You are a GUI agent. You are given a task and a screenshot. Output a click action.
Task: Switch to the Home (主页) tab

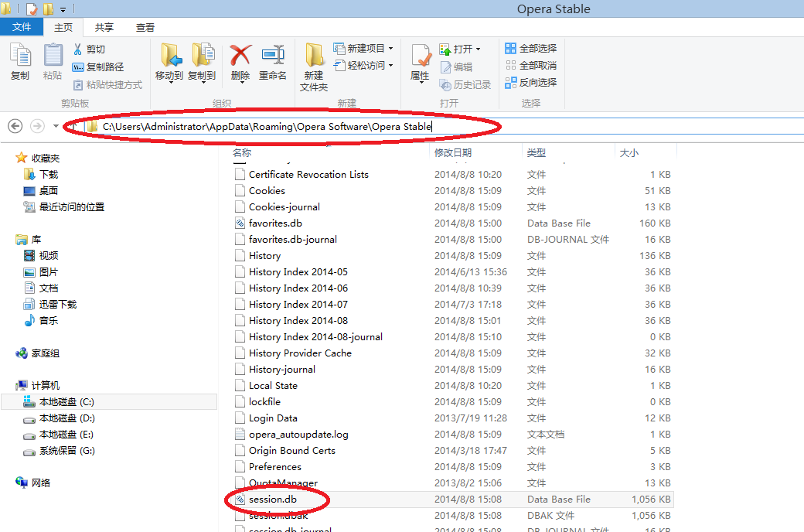[63, 28]
